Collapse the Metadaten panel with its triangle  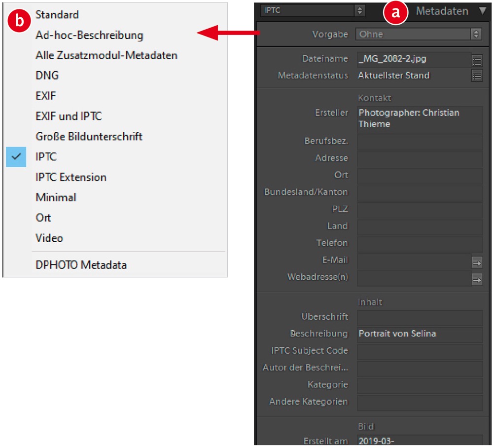[482, 11]
